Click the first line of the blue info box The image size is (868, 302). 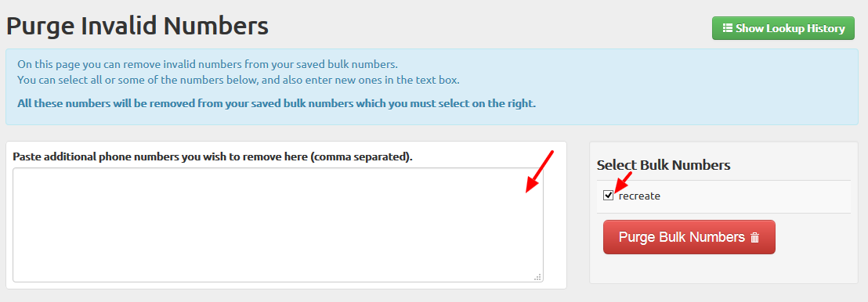[207, 63]
